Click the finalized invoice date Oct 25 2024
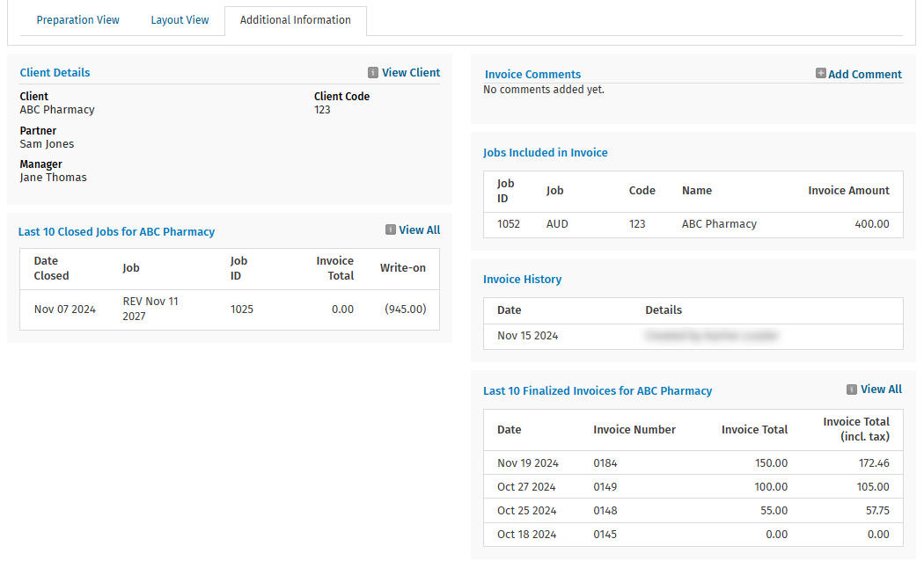Viewport: 924px width, 568px height. [527, 510]
